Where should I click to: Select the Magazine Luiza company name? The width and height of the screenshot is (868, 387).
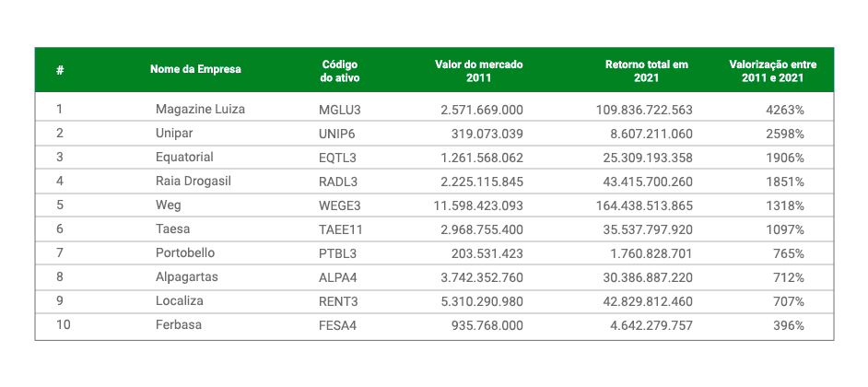pos(200,109)
